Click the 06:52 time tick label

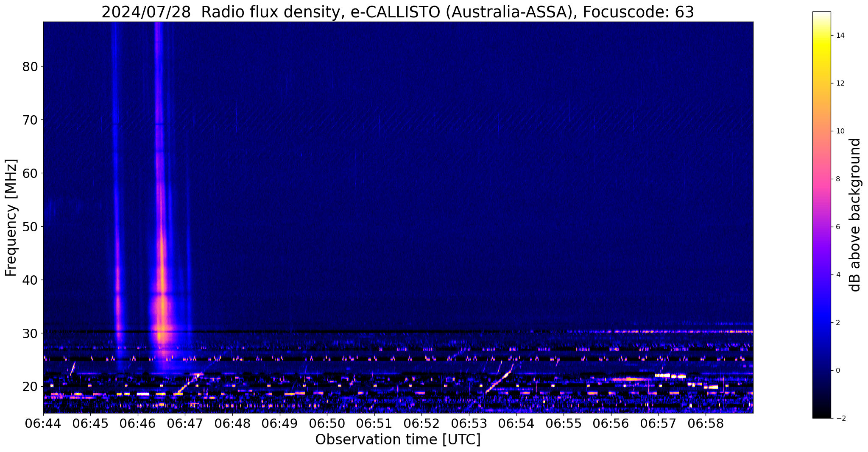[x=421, y=423]
